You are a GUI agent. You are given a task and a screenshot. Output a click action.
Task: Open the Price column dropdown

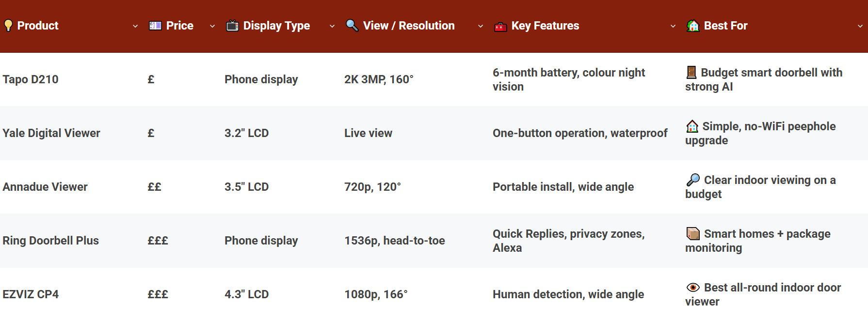pos(211,27)
